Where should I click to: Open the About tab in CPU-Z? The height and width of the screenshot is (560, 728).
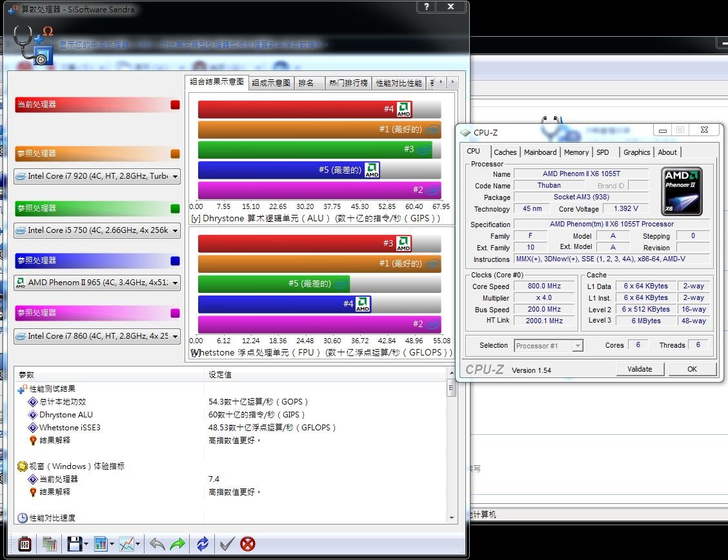pyautogui.click(x=667, y=152)
